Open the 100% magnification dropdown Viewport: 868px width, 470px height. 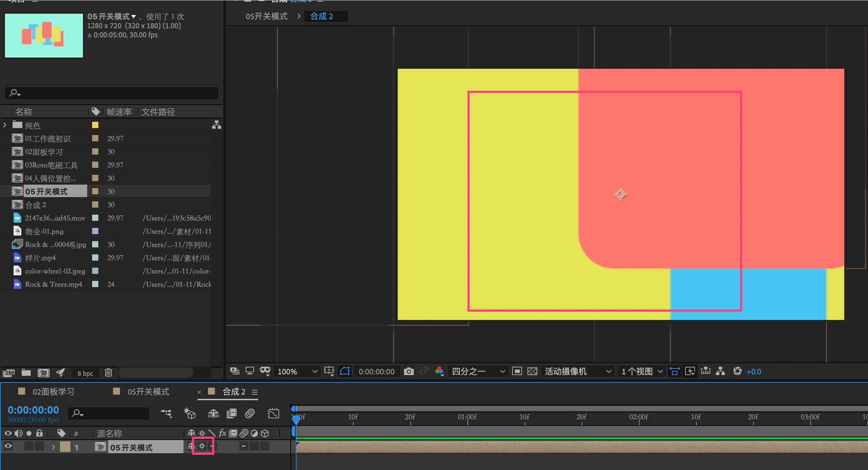(x=297, y=372)
